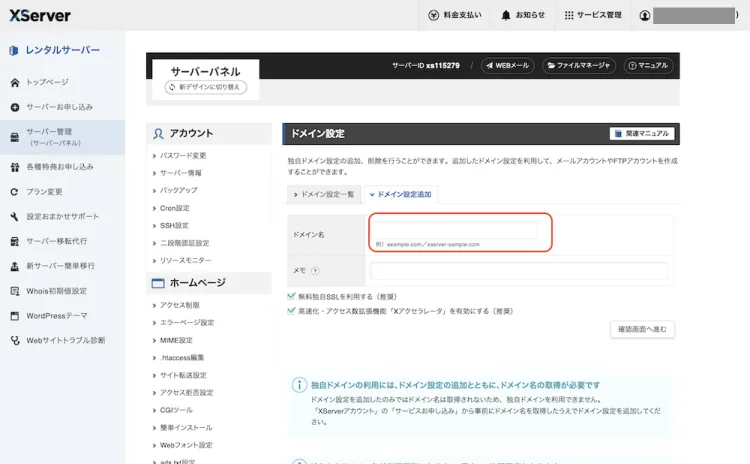The width and height of the screenshot is (750, 464).
Task: Open サイト転送設定 link
Action: pyautogui.click(x=183, y=376)
